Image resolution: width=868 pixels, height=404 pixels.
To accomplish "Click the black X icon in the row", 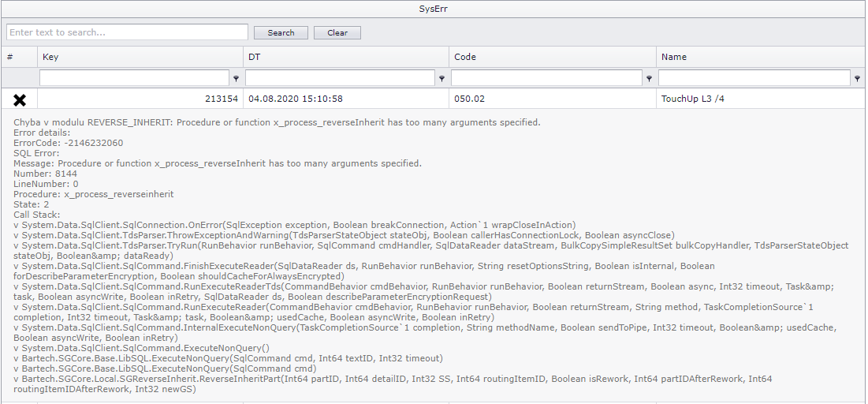I will 20,99.
